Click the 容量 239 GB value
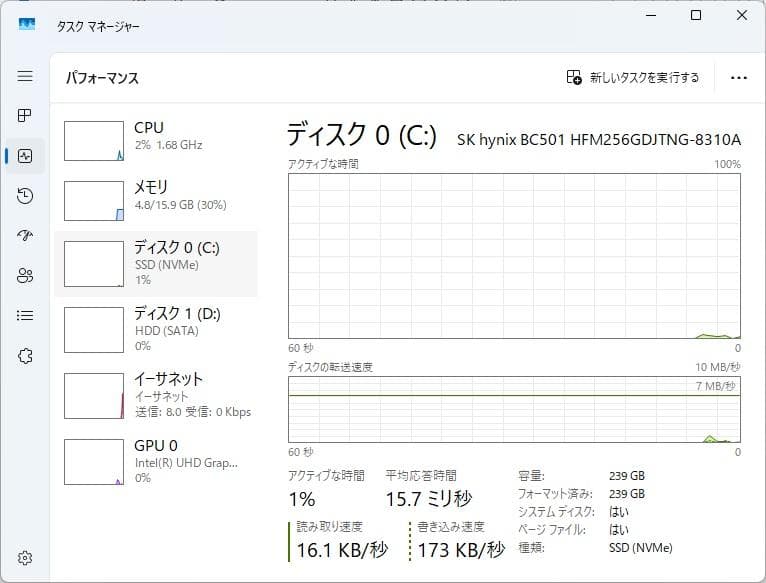766x583 pixels. 627,476
